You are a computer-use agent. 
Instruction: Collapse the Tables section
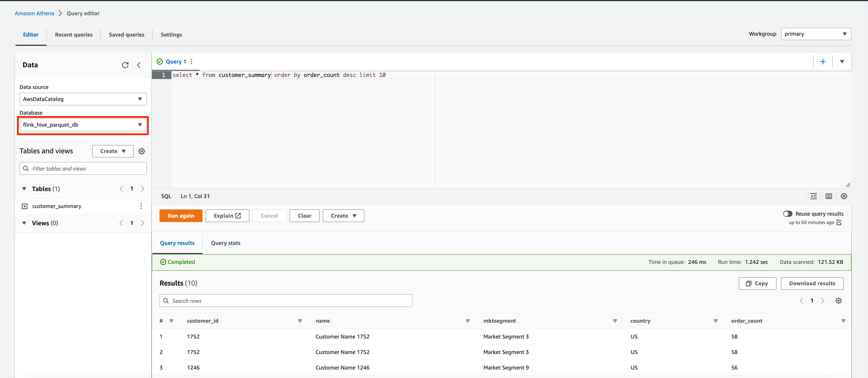[24, 189]
